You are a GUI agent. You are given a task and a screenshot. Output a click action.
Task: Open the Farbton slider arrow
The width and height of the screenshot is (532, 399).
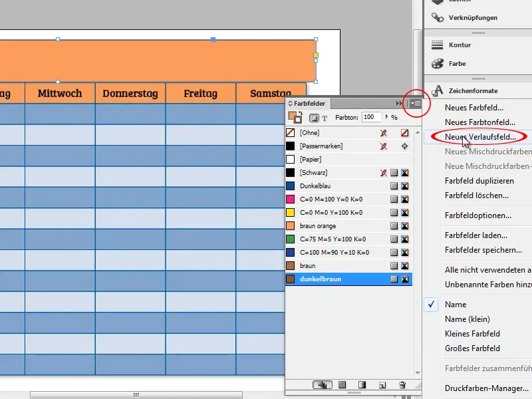tap(386, 117)
